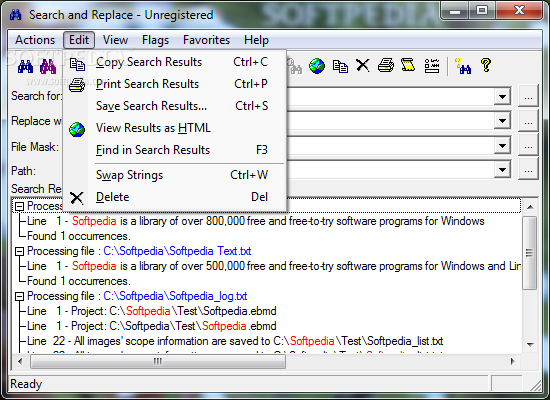The width and height of the screenshot is (550, 400).
Task: Close the open Edit menu
Action: pyautogui.click(x=79, y=40)
